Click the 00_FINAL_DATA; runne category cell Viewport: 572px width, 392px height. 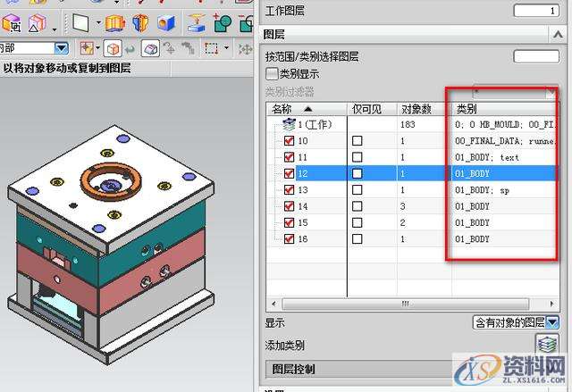point(505,141)
